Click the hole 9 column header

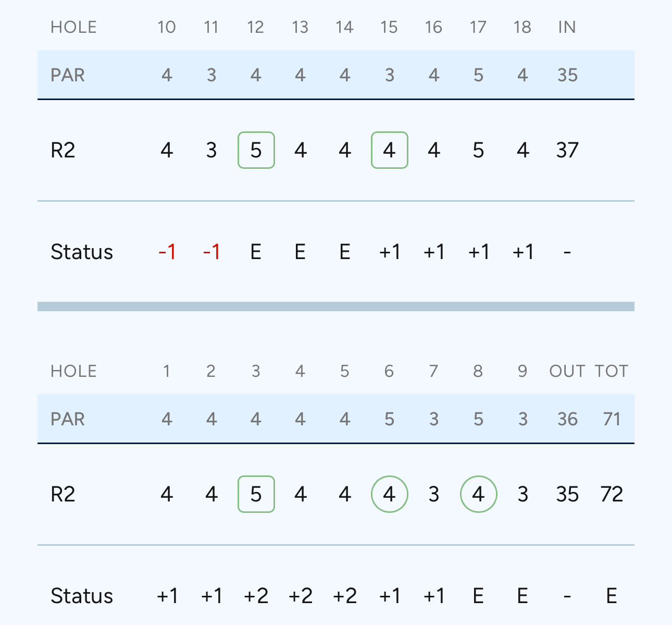click(522, 371)
